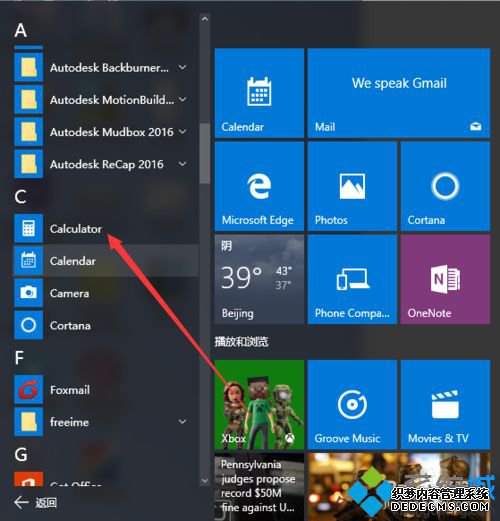Open the Get Office icon
The height and width of the screenshot is (521, 500).
point(29,479)
